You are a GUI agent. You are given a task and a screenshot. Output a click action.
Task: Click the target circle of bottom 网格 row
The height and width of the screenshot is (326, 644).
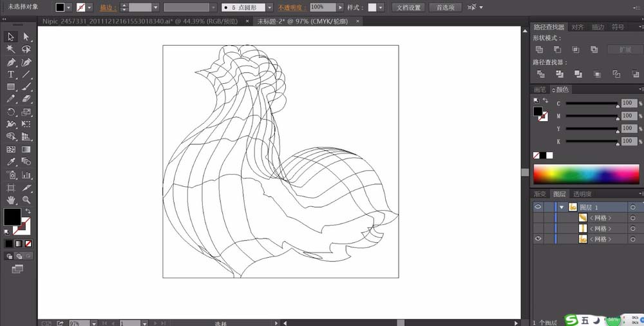[633, 239]
